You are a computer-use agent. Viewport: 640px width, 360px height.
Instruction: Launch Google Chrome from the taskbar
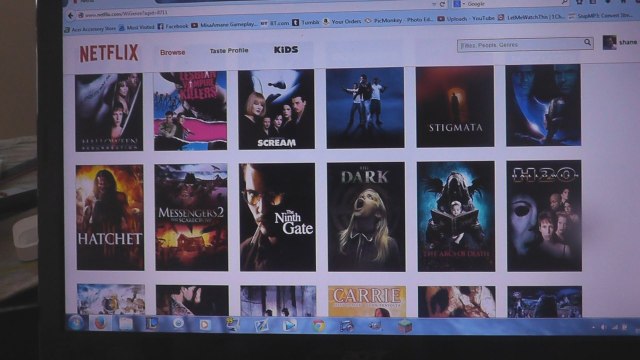pos(318,326)
